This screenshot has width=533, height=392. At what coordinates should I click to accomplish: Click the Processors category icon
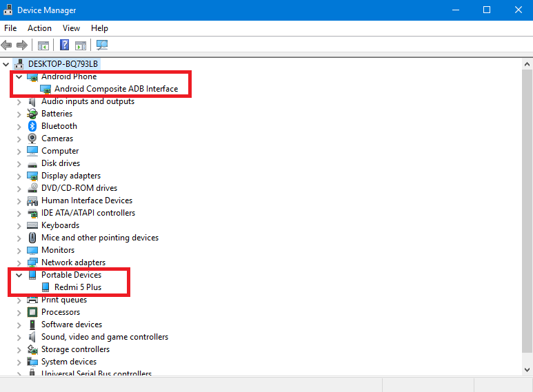tap(32, 312)
